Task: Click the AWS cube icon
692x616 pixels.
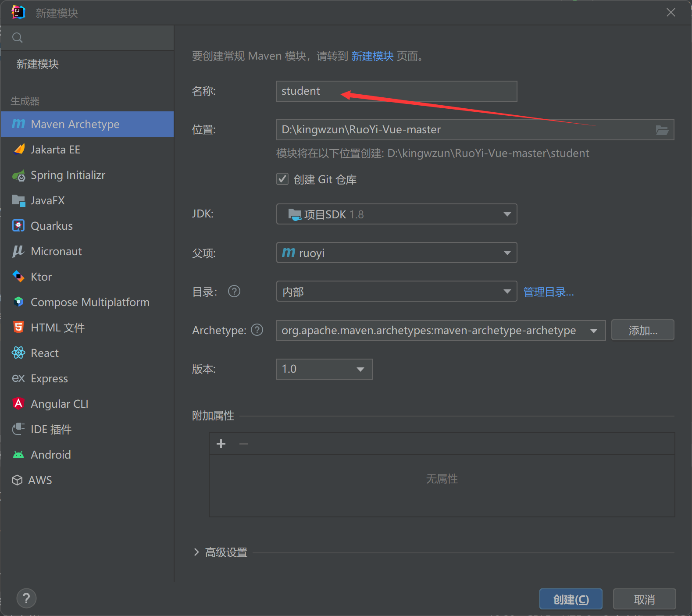Action: pos(17,480)
